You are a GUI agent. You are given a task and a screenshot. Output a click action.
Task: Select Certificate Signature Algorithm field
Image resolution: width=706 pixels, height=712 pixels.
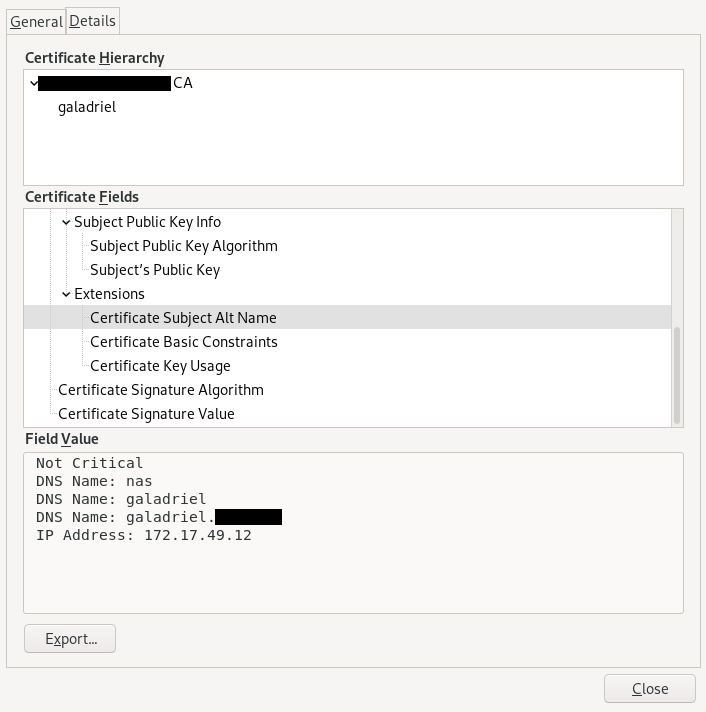(x=160, y=390)
